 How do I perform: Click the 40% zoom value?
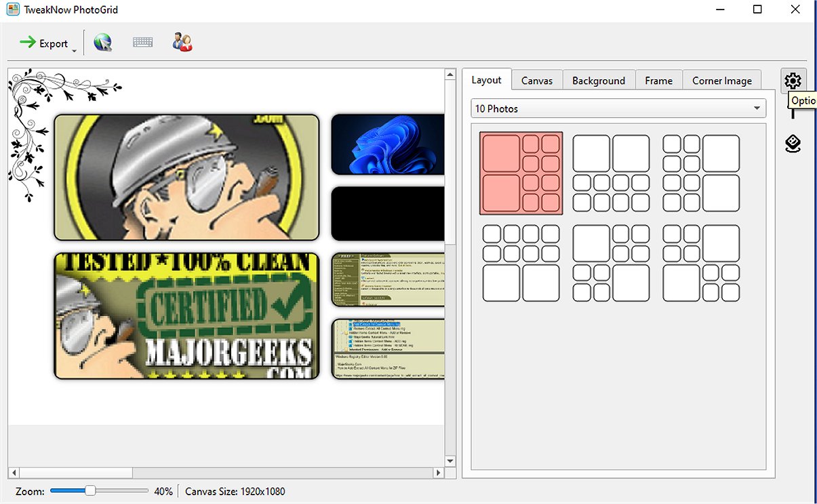pos(163,491)
